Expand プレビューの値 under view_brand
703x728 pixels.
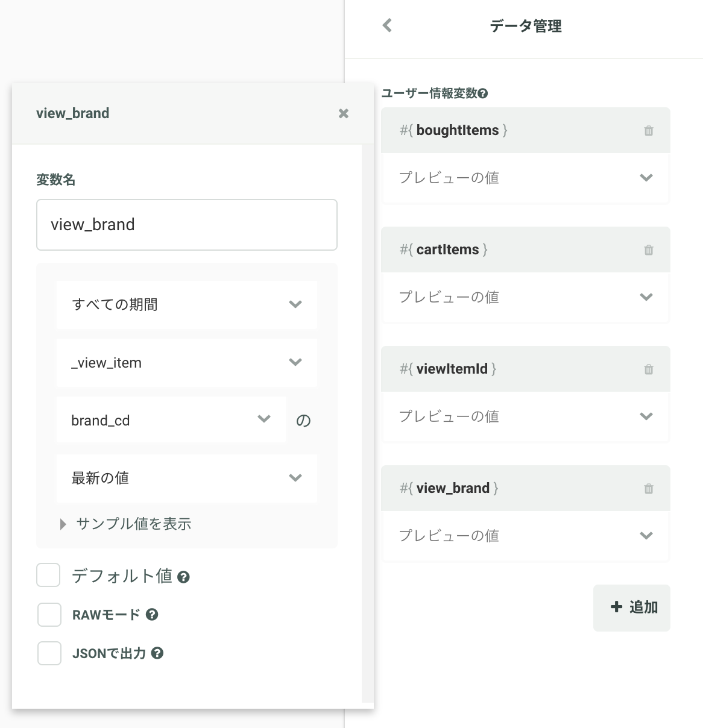pyautogui.click(x=526, y=536)
